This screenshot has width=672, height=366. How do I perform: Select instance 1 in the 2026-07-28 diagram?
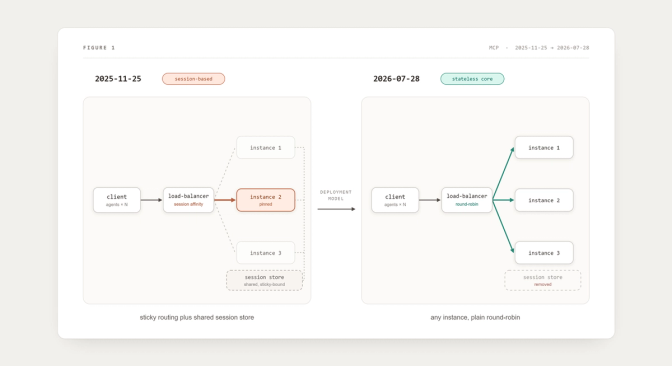click(x=544, y=147)
